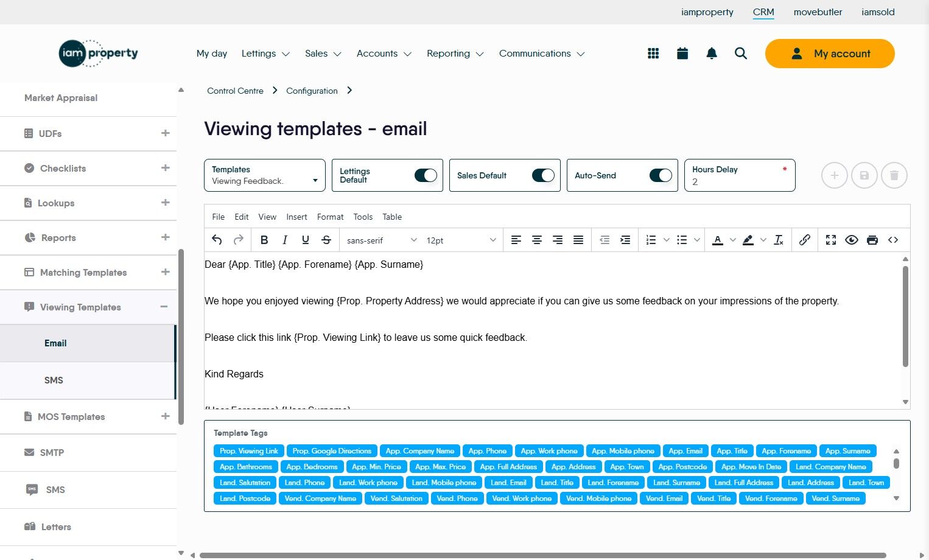Go to the Configuration breadcrumb
This screenshot has width=929, height=560.
point(312,91)
